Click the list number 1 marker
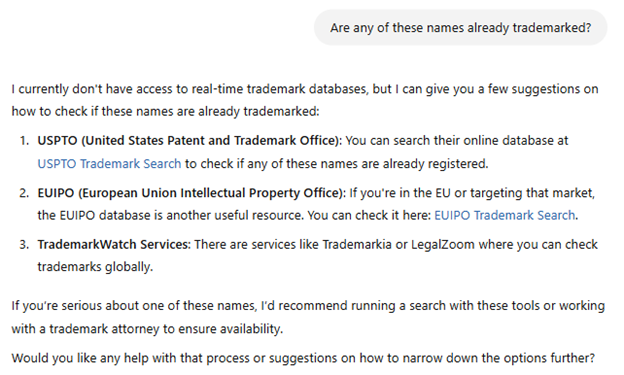Image resolution: width=624 pixels, height=375 pixels. coord(24,141)
